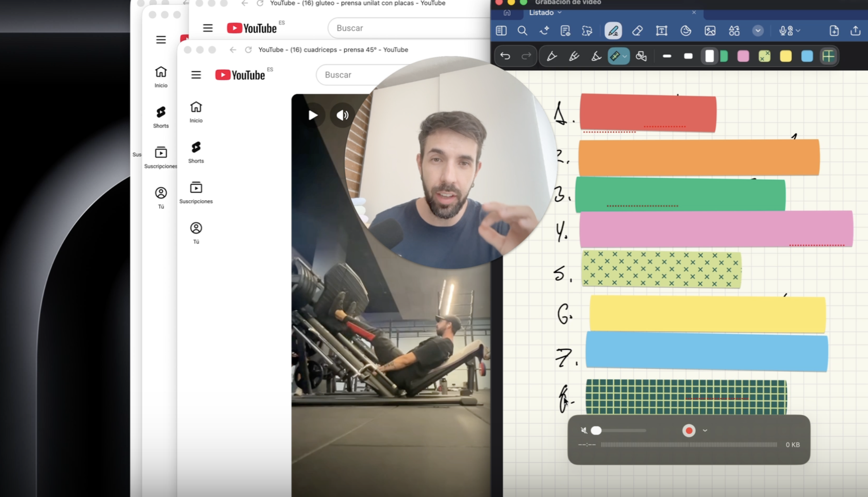Toggle the Pen tool in the toolbar
Image resolution: width=868 pixels, height=497 pixels.
click(613, 31)
